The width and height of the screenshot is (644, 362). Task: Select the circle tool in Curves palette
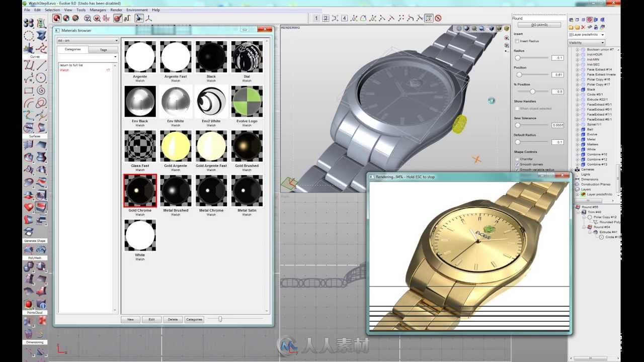[x=41, y=78]
